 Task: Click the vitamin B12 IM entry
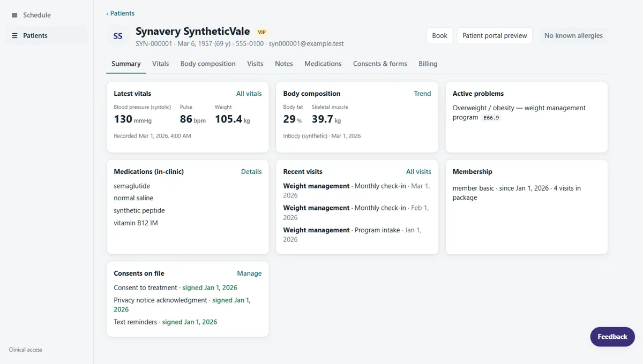point(136,223)
